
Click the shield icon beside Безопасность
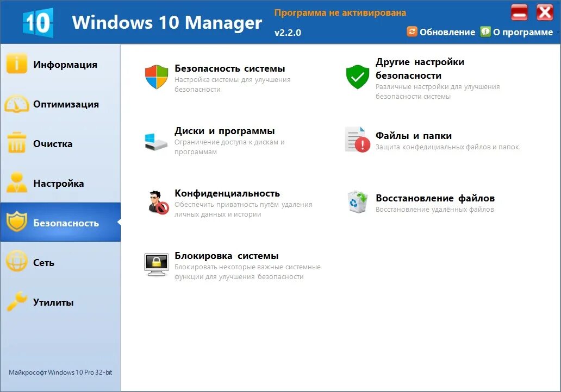(16, 222)
